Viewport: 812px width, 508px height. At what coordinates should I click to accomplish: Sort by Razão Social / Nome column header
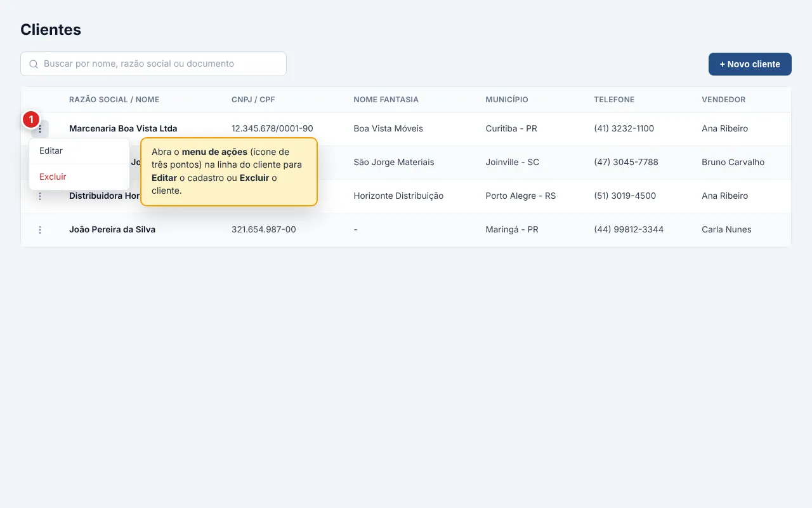(x=114, y=100)
